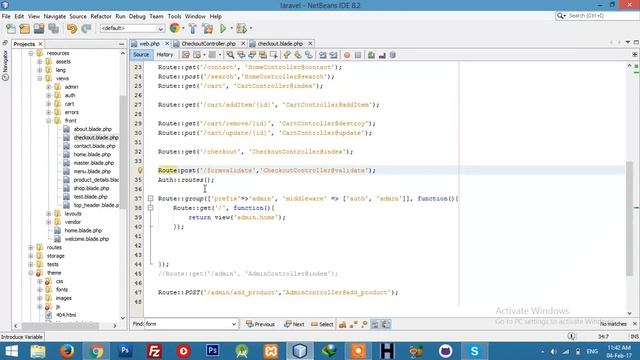
Task: Toggle Regular Expression in find bar
Action: tap(364, 324)
